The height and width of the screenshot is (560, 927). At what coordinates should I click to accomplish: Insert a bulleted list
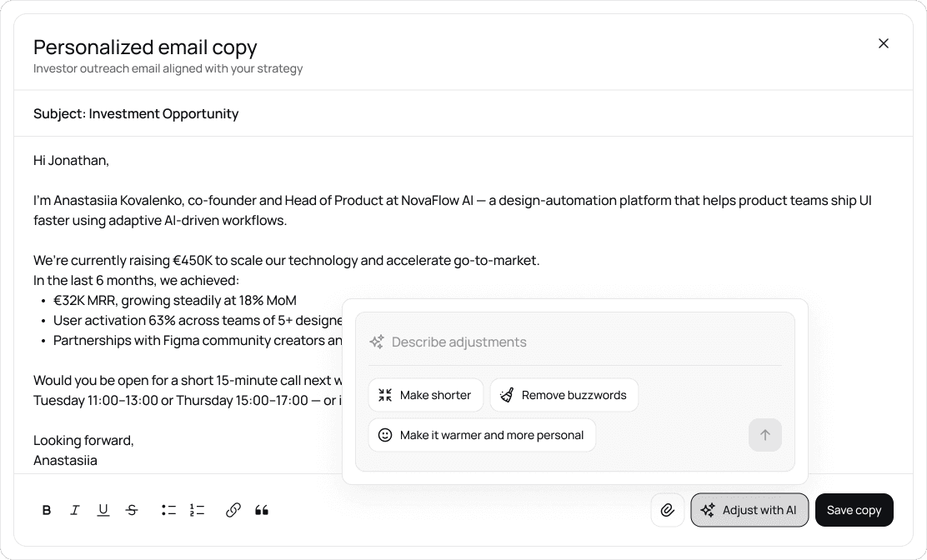coord(168,510)
